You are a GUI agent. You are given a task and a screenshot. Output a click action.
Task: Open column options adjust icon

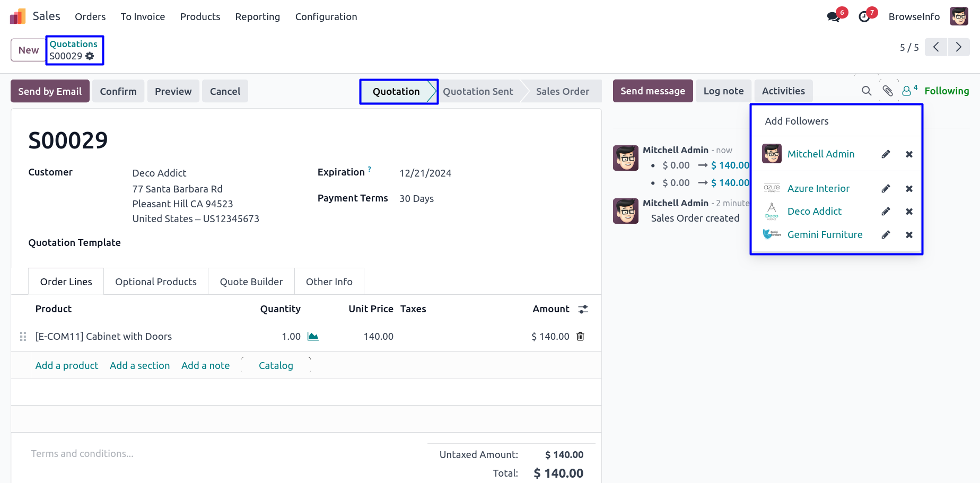(583, 309)
